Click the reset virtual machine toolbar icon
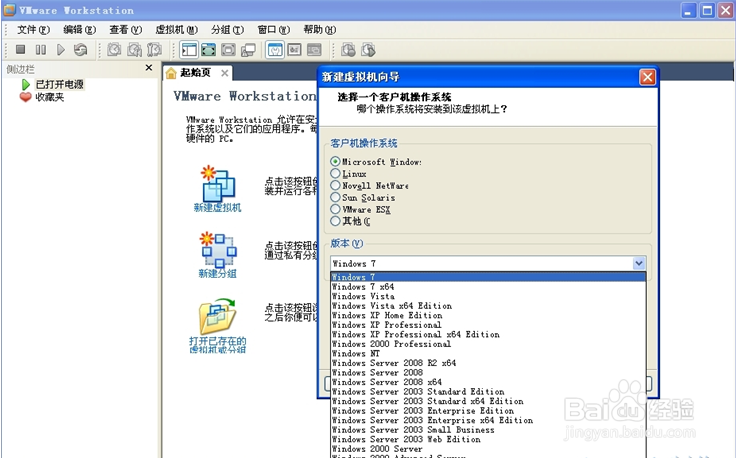The image size is (736, 458). pyautogui.click(x=81, y=49)
